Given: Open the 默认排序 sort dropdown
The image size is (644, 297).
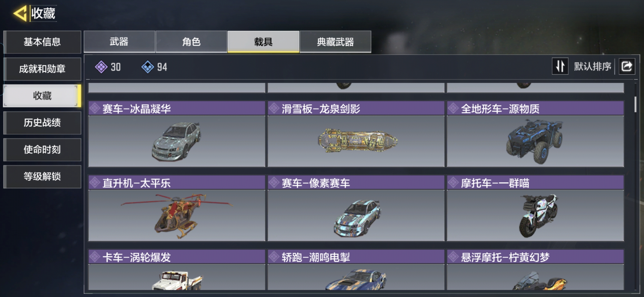Looking at the screenshot, I should pyautogui.click(x=592, y=66).
